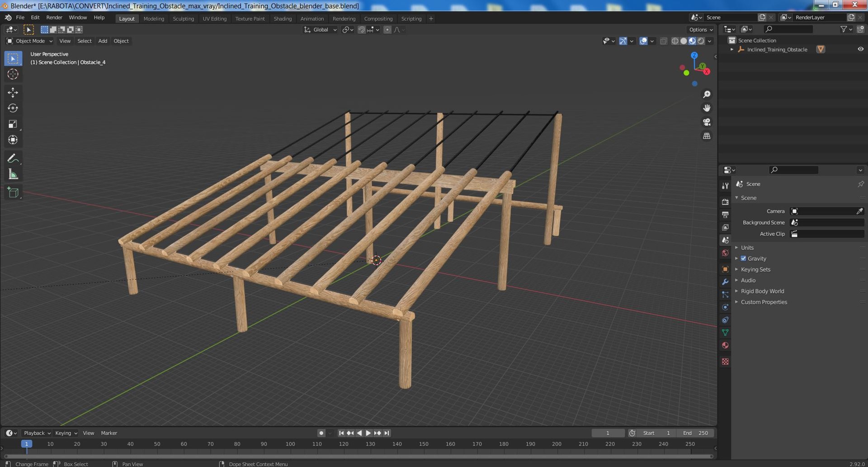This screenshot has width=868, height=467.
Task: Click the Options button in viewport header
Action: (701, 29)
